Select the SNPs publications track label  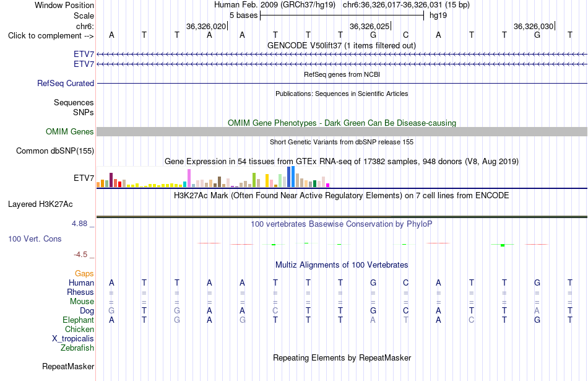(84, 112)
